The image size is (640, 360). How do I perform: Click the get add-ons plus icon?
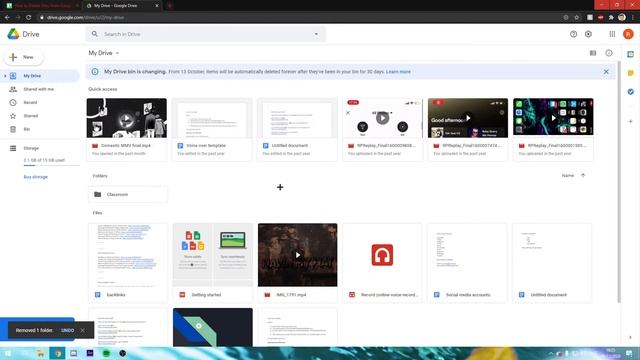pos(631,121)
